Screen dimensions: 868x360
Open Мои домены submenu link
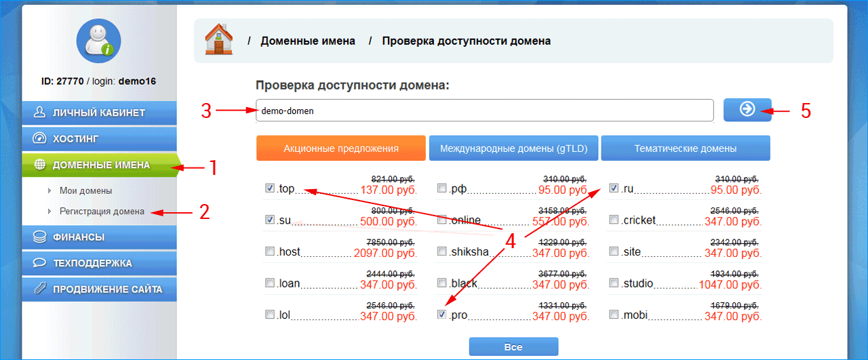coord(85,191)
